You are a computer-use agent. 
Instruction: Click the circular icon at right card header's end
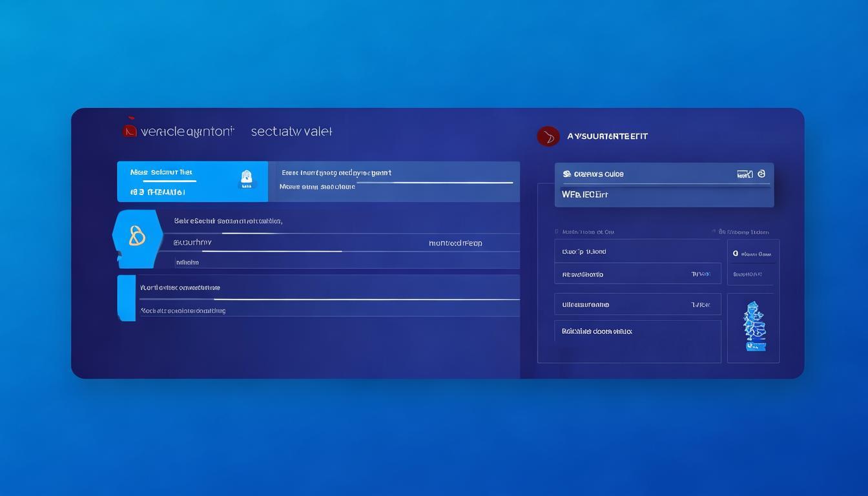pyautogui.click(x=761, y=174)
